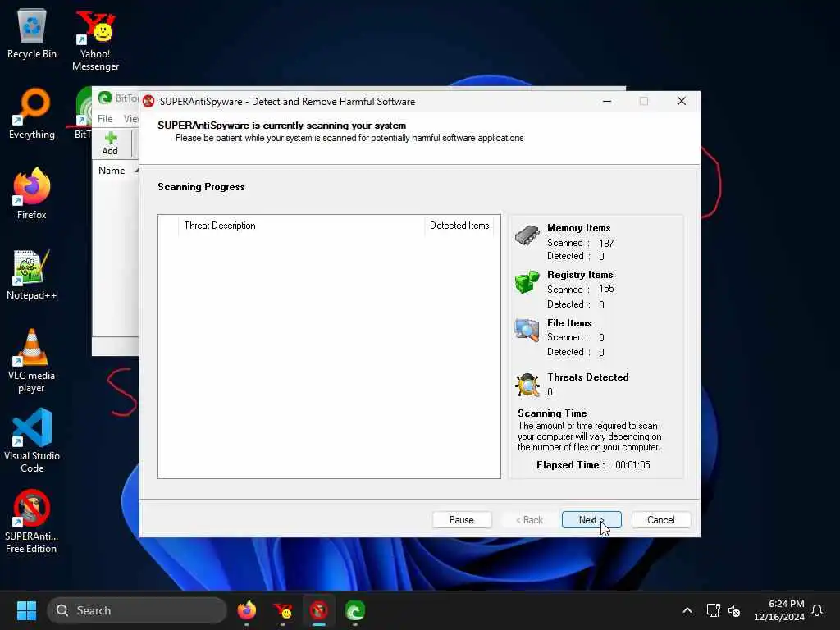Screen dimensions: 840x630
Task: Cancel the SUPERAntiSpyware scan
Action: click(661, 519)
